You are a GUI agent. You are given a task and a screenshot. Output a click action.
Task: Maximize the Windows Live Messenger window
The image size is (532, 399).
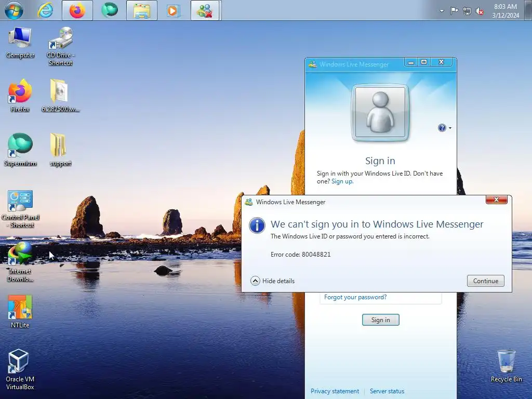click(x=424, y=62)
